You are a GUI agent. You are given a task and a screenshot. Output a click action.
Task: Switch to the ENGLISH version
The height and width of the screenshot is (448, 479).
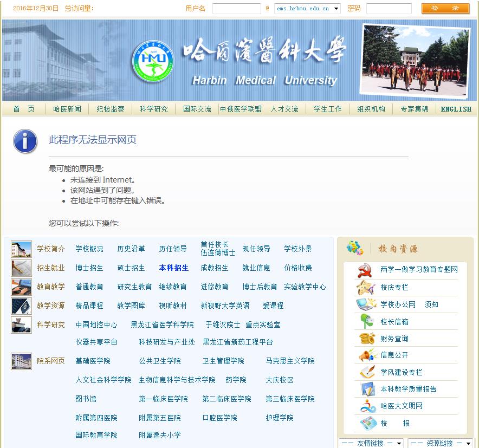pos(456,109)
